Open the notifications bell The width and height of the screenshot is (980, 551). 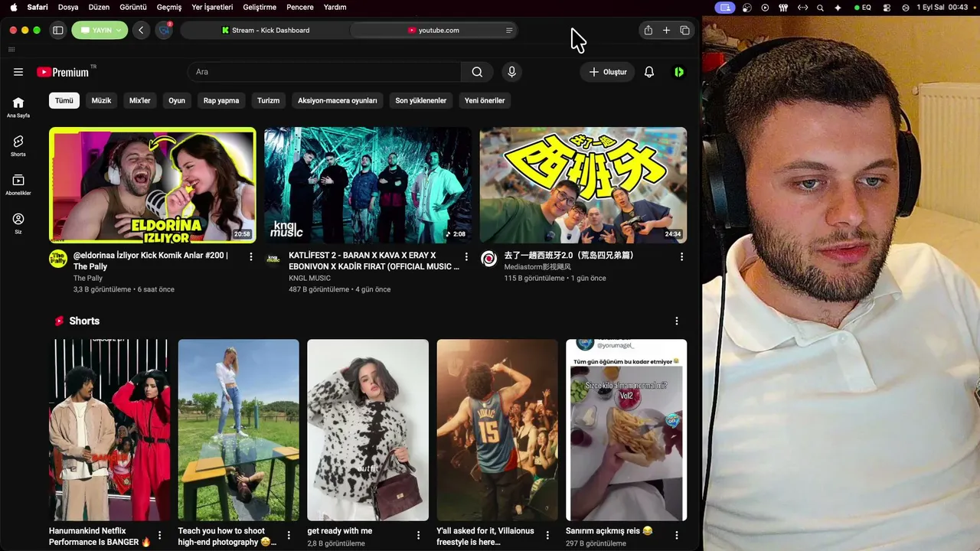click(x=649, y=72)
